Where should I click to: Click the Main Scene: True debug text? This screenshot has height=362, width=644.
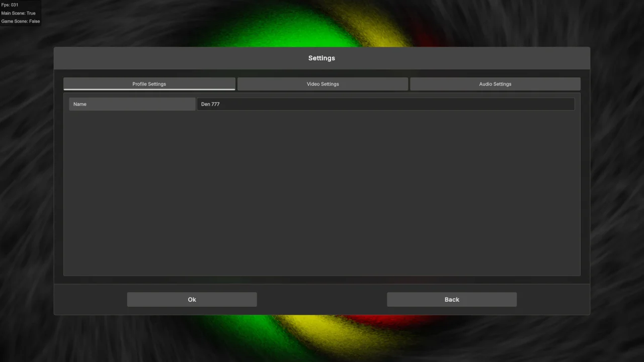[x=18, y=13]
